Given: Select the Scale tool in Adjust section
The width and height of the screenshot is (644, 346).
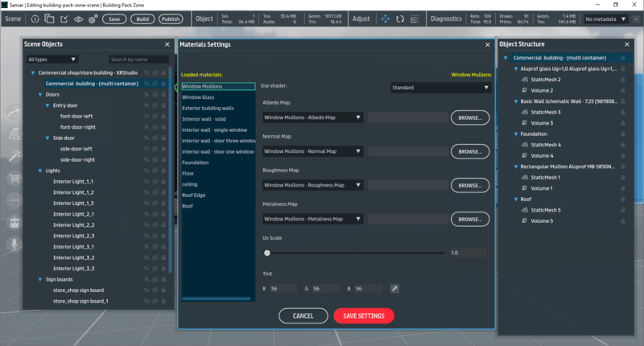Looking at the screenshot, I should [414, 18].
